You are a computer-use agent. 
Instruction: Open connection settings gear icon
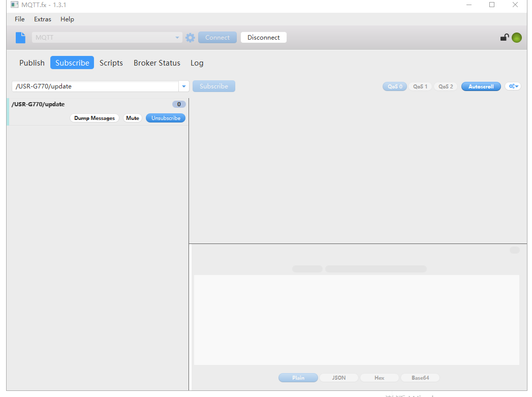click(x=191, y=37)
